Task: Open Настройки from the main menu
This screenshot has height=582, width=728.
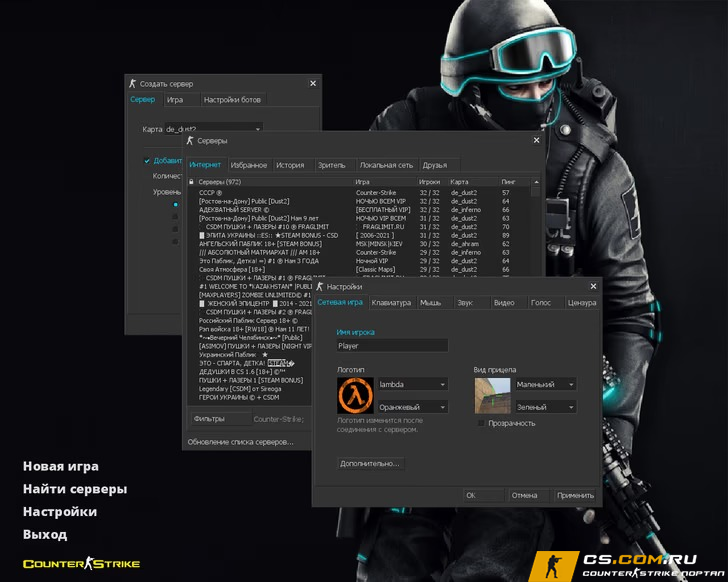Action: 60,512
